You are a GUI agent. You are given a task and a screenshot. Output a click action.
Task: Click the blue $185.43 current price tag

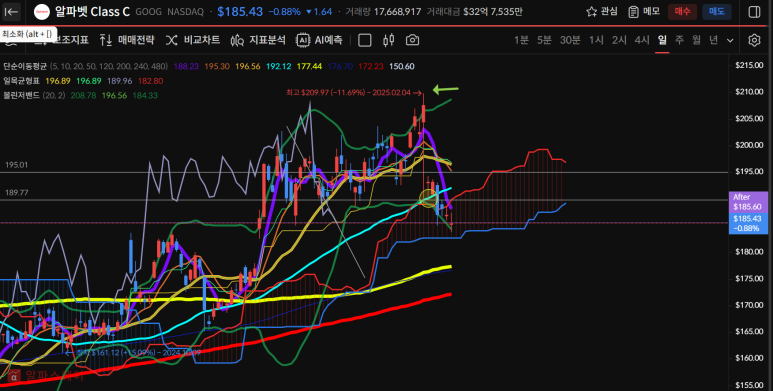click(748, 223)
